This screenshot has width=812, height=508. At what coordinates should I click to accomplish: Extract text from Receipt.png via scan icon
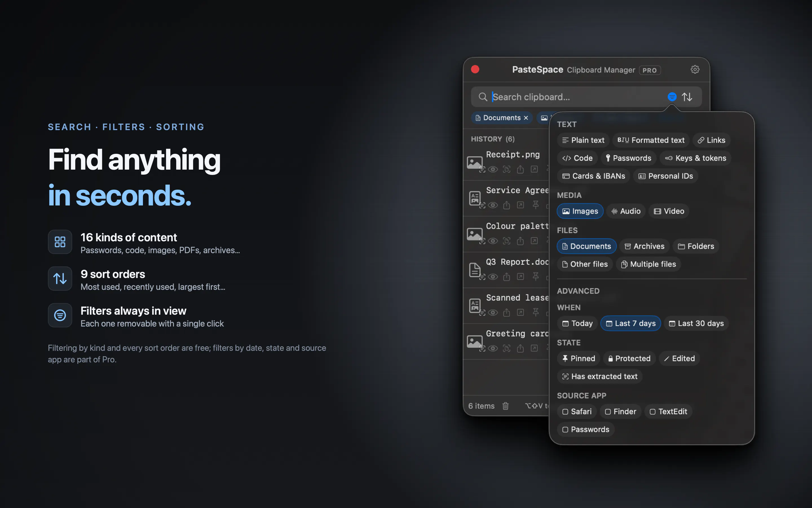coord(507,169)
